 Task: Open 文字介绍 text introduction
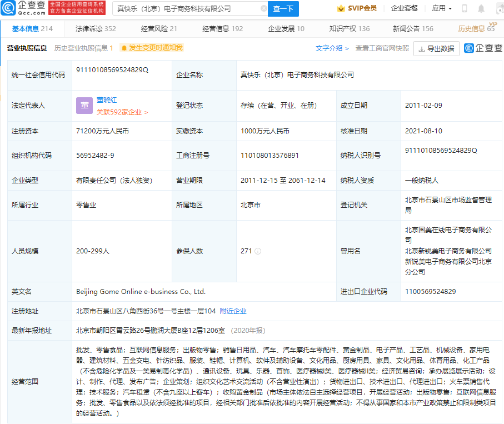pos(332,48)
